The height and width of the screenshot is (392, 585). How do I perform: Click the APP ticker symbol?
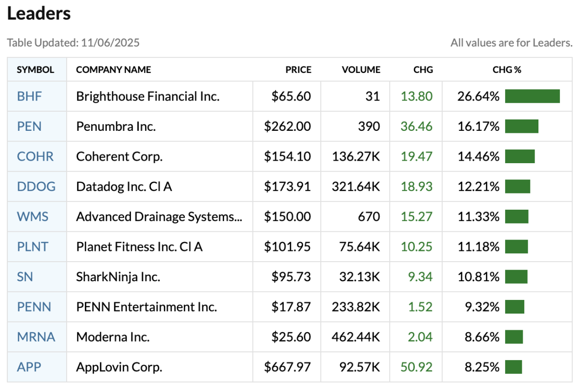tap(29, 367)
